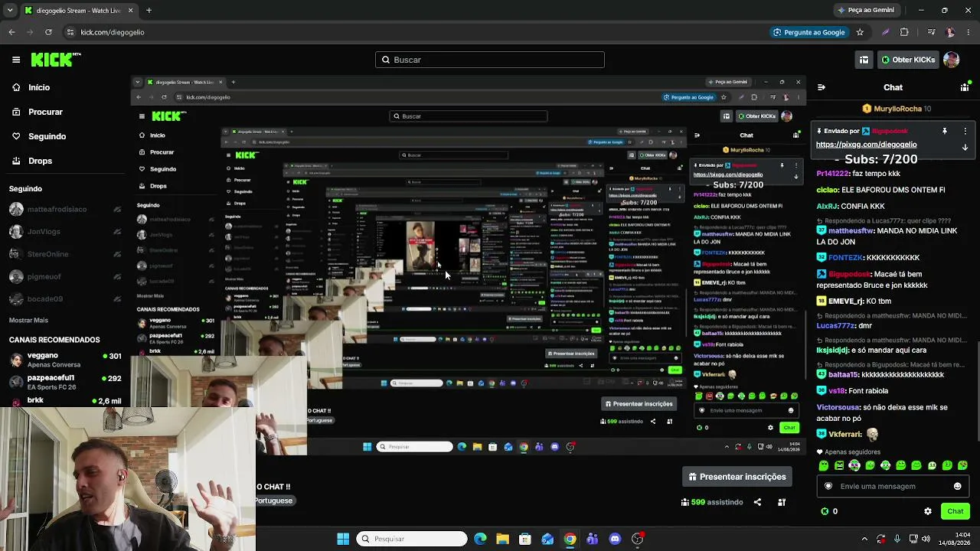The image size is (980, 551).
Task: Open the subscriptions icon beside Obter KICKs
Action: (864, 60)
